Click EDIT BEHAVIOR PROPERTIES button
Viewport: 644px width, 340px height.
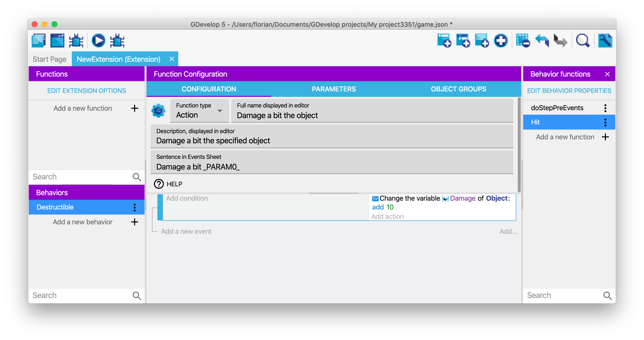569,91
